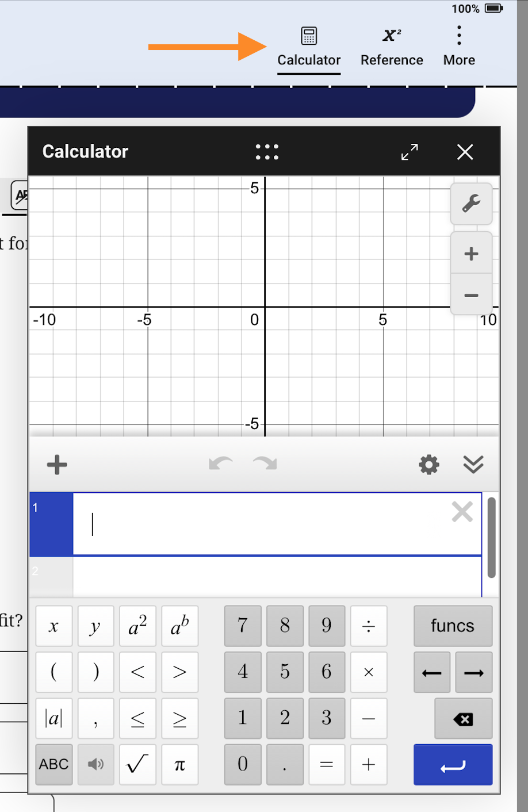Open the expression list settings gear
Screen dimensions: 528x812
428,465
